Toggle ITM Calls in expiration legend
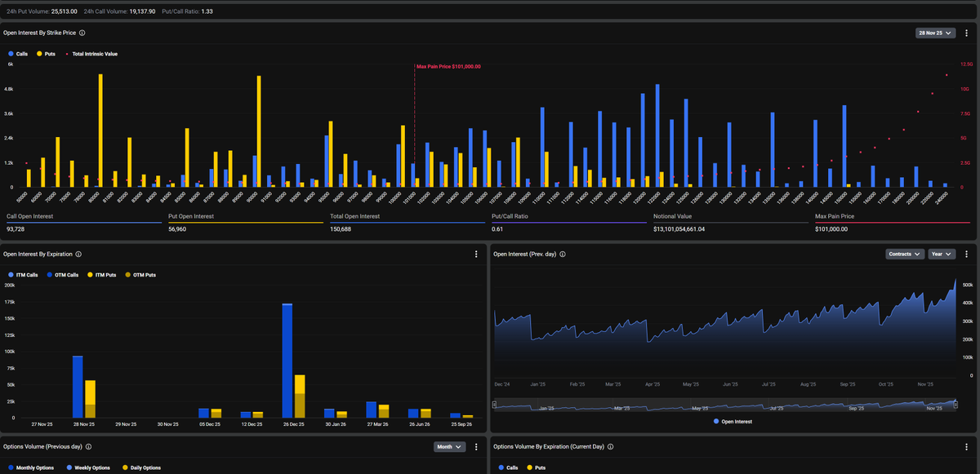980x474 pixels. pyautogui.click(x=23, y=275)
